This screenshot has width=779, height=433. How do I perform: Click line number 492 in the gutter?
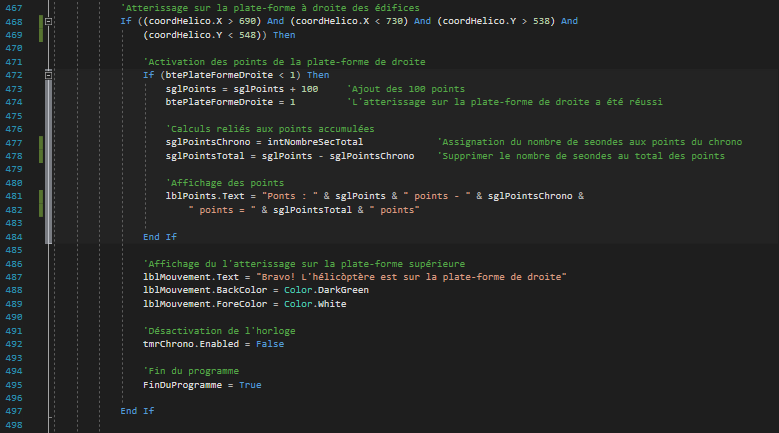click(14, 344)
